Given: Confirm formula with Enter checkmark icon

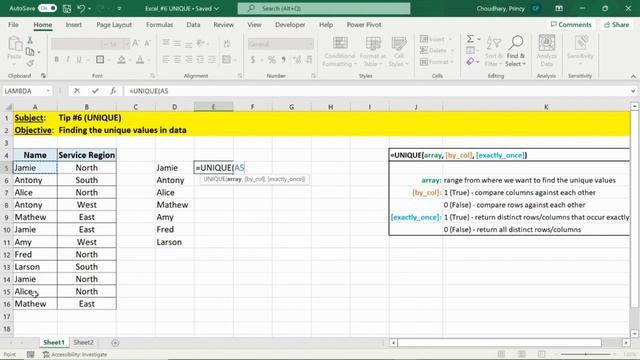Looking at the screenshot, I should [95, 91].
